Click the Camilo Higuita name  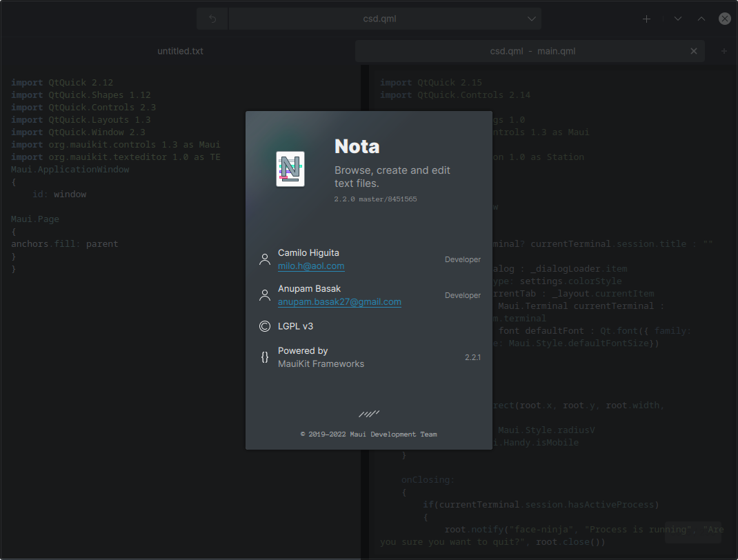[x=308, y=252]
